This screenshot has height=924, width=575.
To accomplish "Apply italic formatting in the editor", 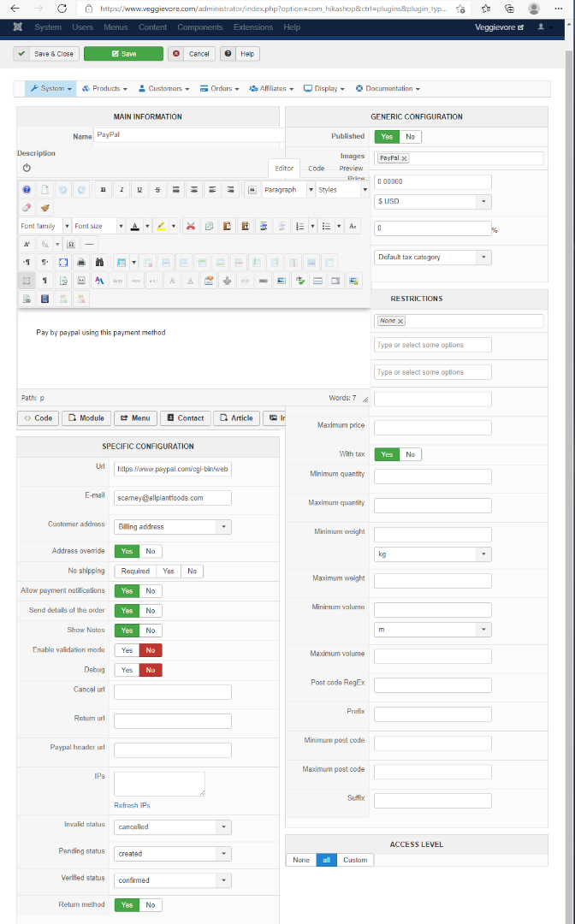I will point(122,190).
